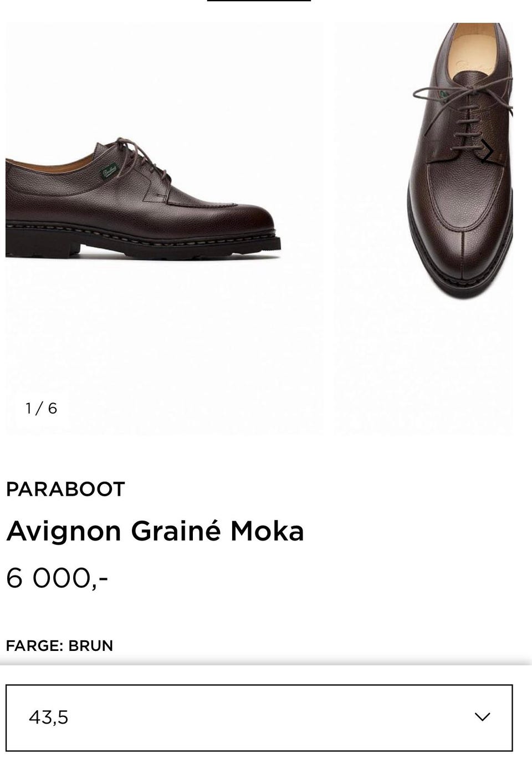Click the 43,5 size value text
Image resolution: width=532 pixels, height=769 pixels.
coord(48,717)
